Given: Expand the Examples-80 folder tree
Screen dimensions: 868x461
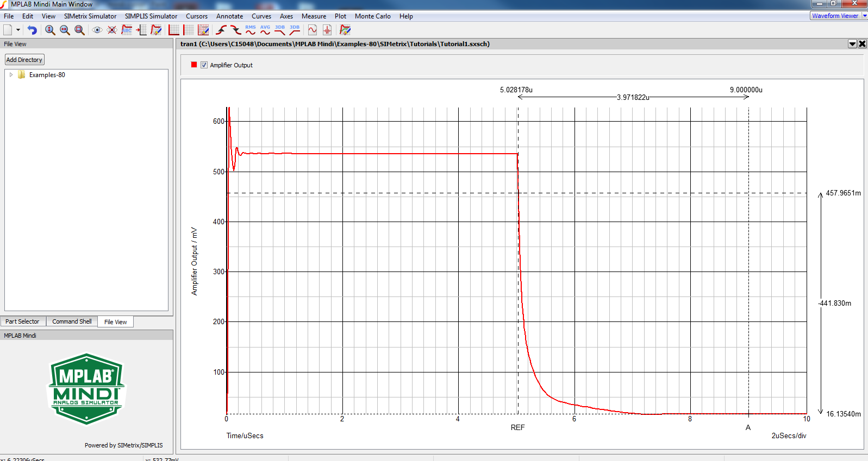Looking at the screenshot, I should click(x=11, y=75).
